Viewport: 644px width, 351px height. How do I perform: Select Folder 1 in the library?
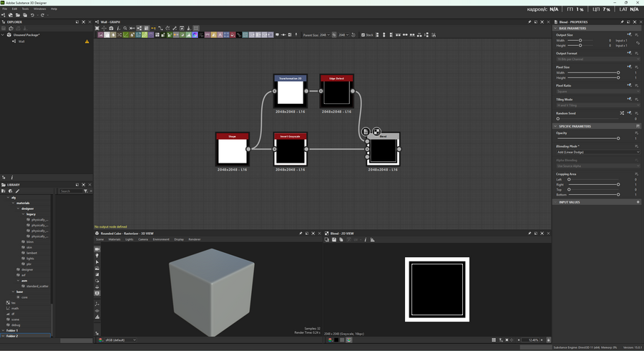12,330
